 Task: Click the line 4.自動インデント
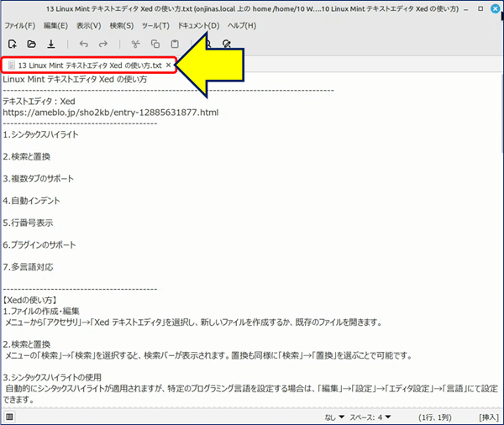coord(31,201)
